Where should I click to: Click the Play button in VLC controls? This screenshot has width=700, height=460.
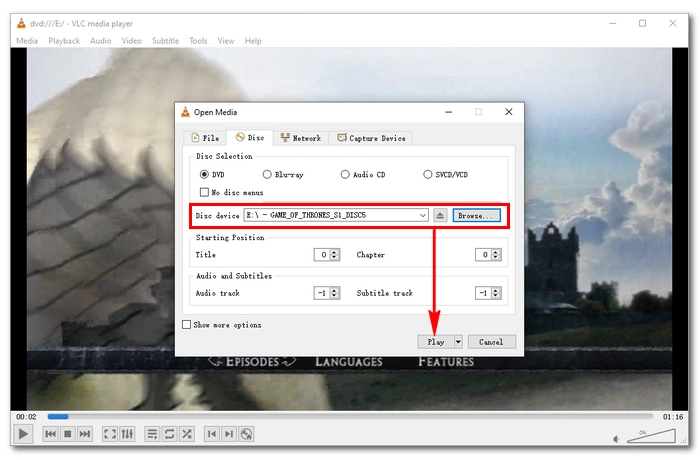(23, 434)
